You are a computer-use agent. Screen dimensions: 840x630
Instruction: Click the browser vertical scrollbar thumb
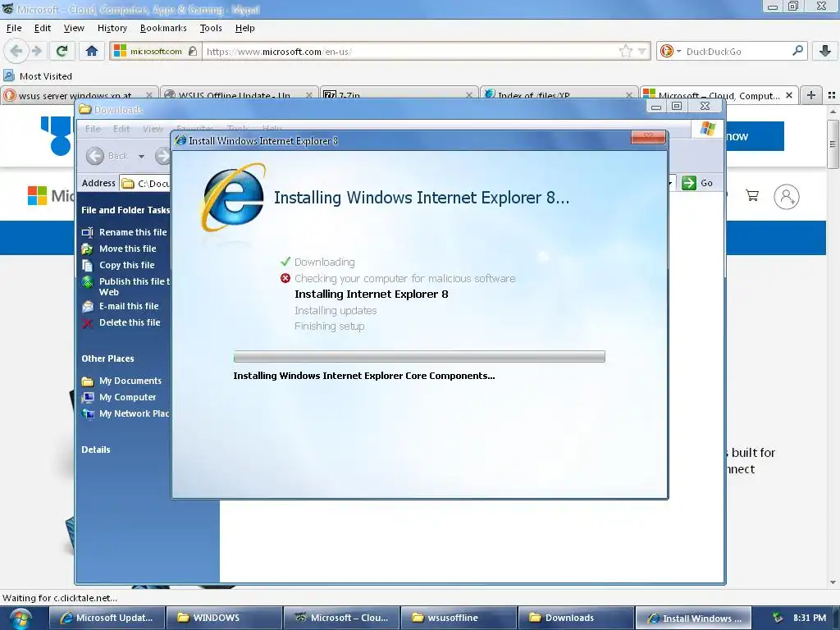click(x=833, y=144)
